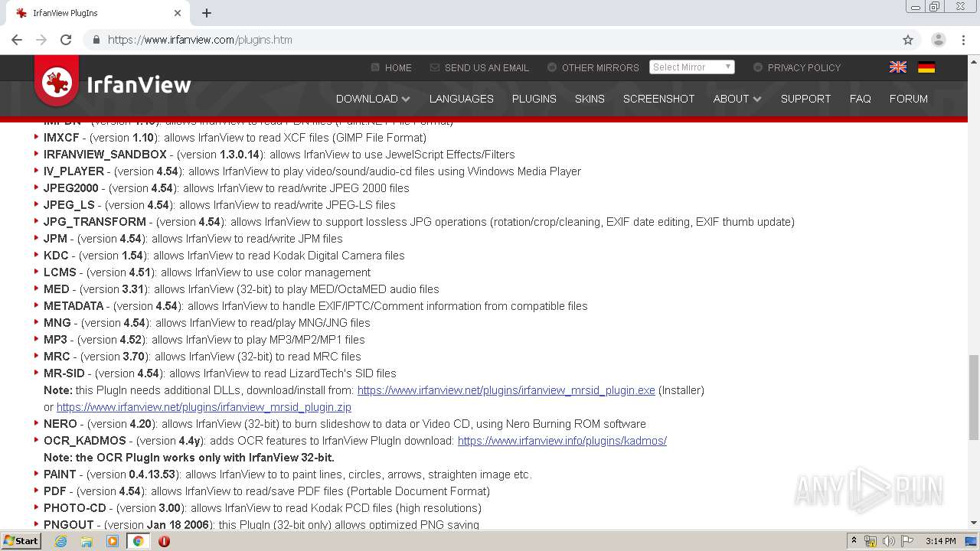Image resolution: width=980 pixels, height=551 pixels.
Task: Open the LANGUAGES page
Action: [461, 99]
